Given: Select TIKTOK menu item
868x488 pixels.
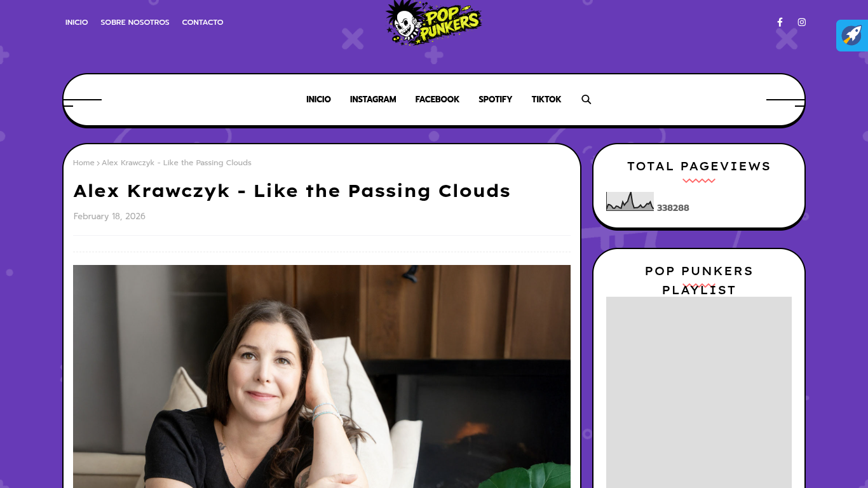Looking at the screenshot, I should click(x=546, y=99).
